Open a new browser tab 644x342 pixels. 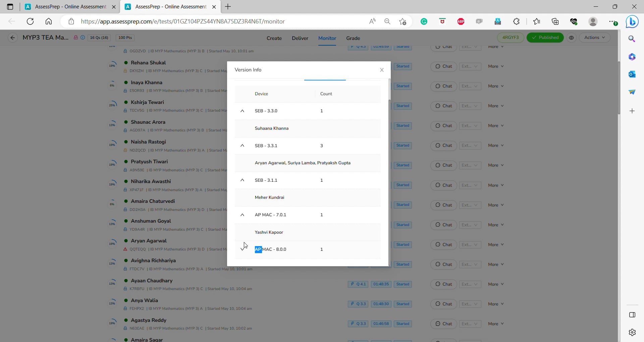pos(228,7)
